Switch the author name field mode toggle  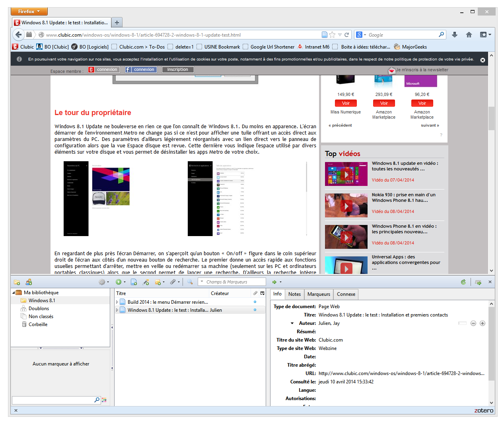(462, 323)
